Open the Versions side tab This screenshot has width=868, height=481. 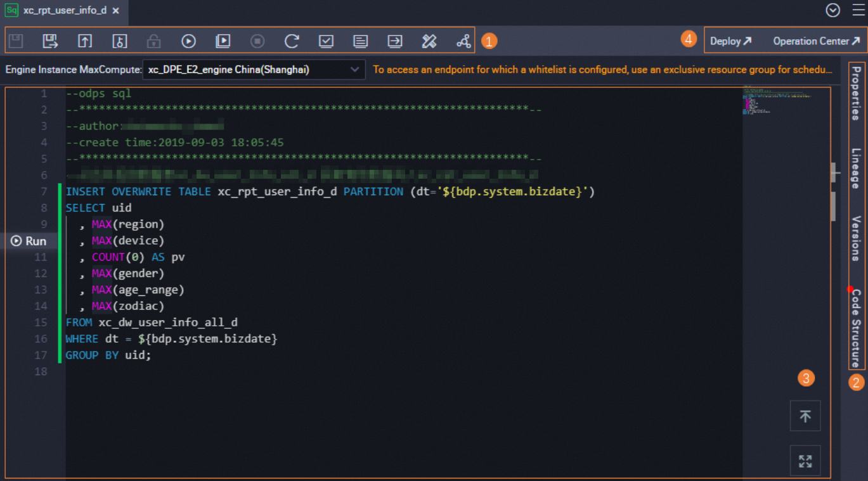pyautogui.click(x=856, y=238)
